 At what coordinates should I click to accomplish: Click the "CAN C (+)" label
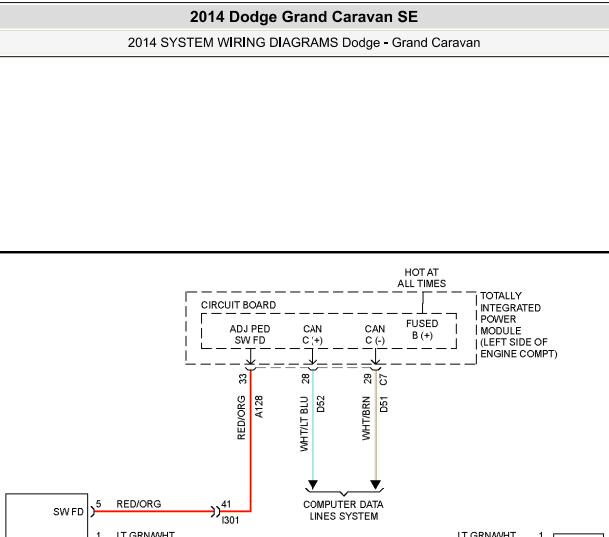point(313,335)
